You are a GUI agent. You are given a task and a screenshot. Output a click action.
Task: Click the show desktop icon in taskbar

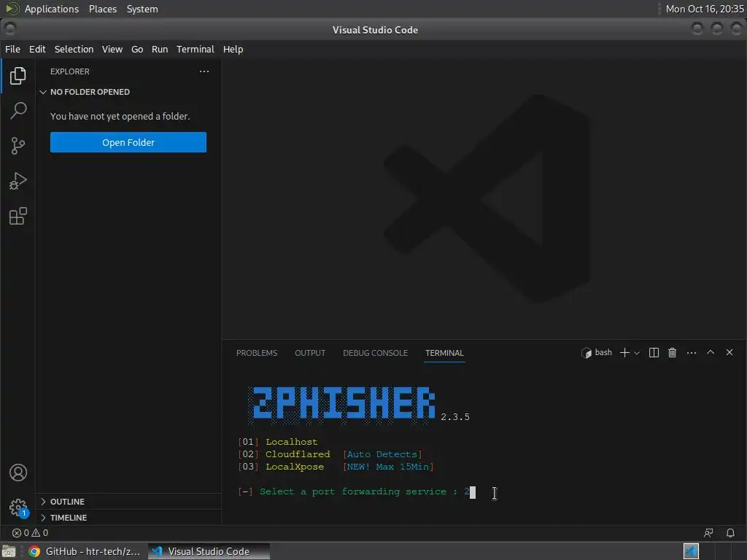9,551
